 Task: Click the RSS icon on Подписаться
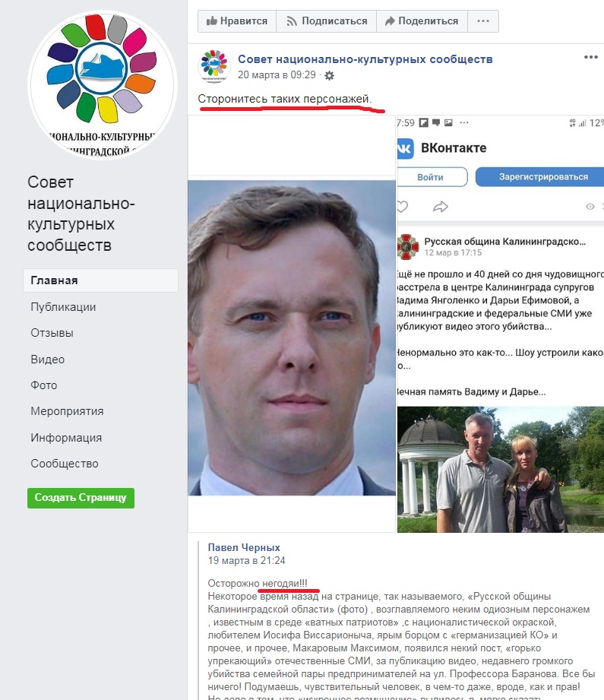click(292, 21)
